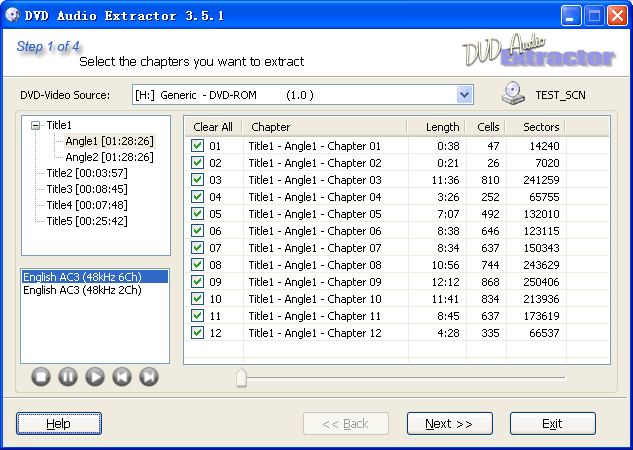Select Title5 [00:25:42] in tree
Image resolution: width=633 pixels, height=450 pixels.
[87, 221]
